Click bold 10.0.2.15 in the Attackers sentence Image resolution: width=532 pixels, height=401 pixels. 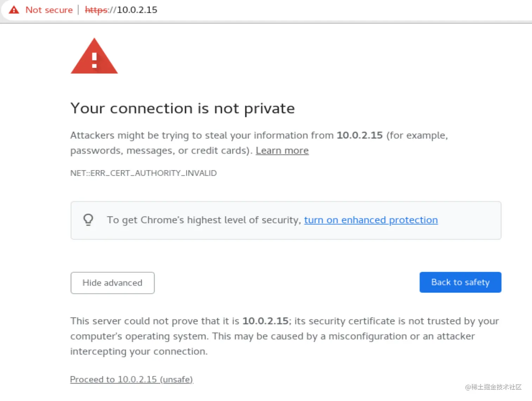coord(359,135)
